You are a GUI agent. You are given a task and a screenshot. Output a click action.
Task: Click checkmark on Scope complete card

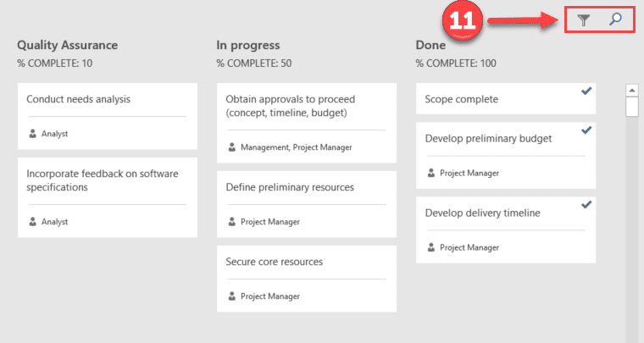click(x=586, y=91)
